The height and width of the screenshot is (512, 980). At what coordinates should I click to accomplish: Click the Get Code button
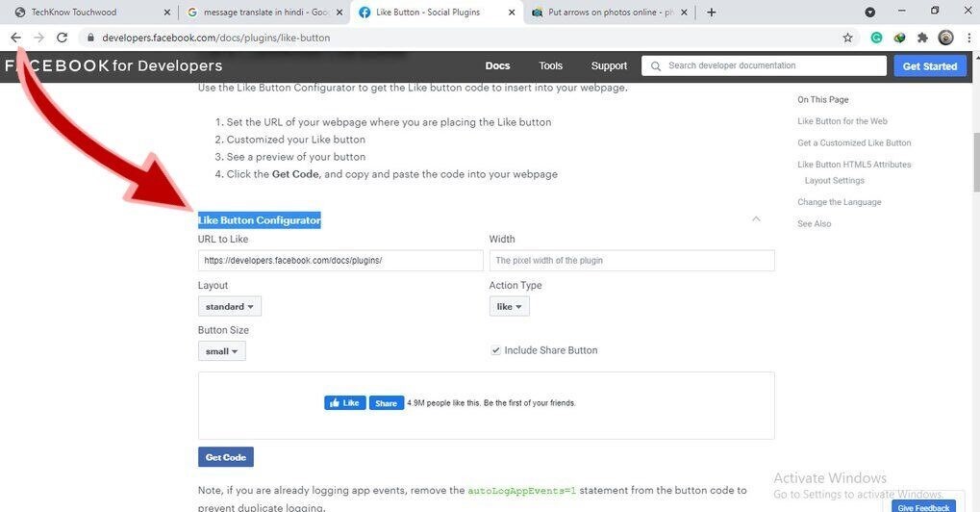[x=226, y=457]
